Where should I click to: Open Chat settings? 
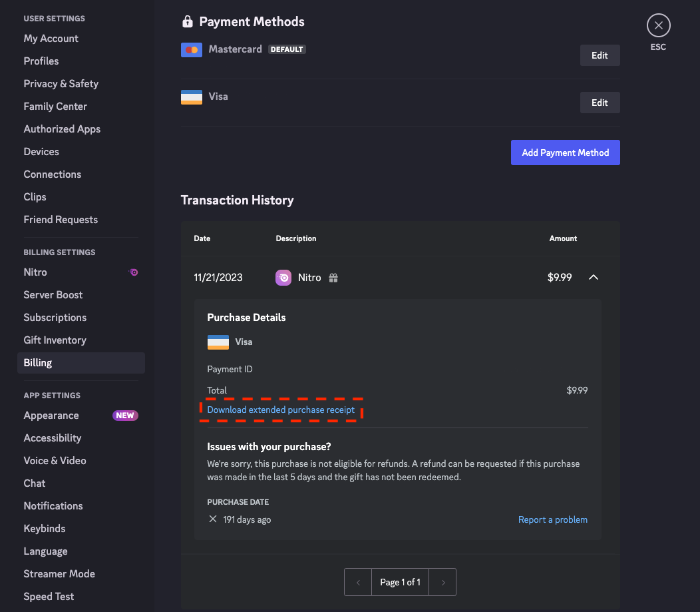(x=35, y=483)
